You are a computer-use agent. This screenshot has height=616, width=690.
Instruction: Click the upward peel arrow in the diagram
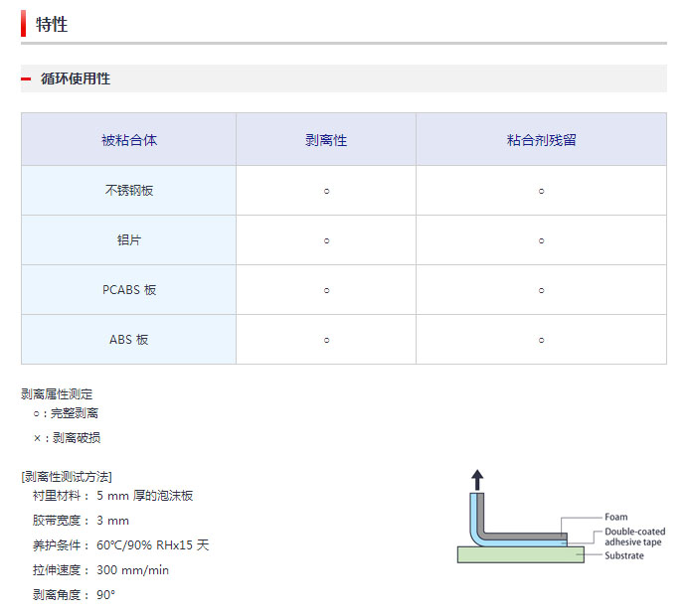(477, 480)
